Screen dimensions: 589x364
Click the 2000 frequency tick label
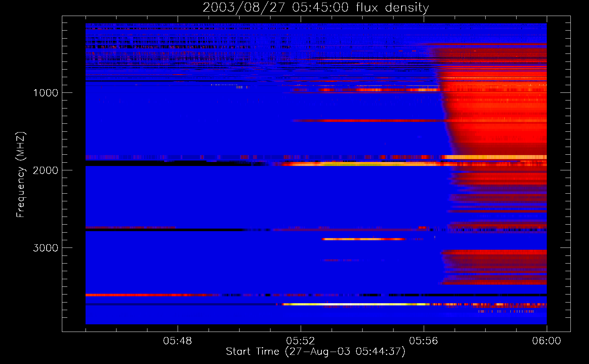(x=46, y=170)
